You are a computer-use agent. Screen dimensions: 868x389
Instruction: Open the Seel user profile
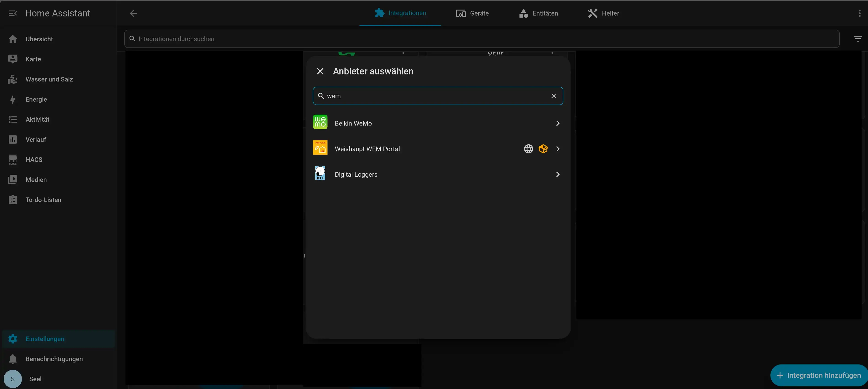click(x=59, y=379)
